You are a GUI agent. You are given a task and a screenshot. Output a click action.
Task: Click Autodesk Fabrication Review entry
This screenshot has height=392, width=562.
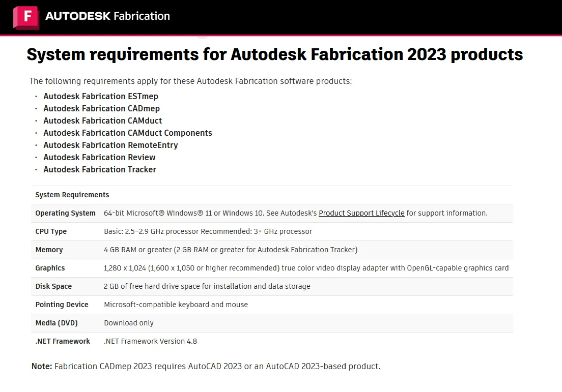pos(99,157)
